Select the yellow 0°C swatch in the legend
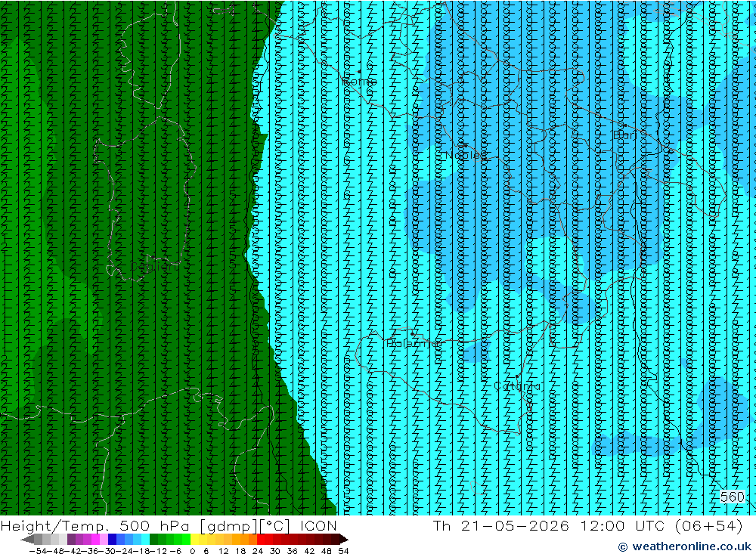The image size is (756, 554). click(x=195, y=539)
